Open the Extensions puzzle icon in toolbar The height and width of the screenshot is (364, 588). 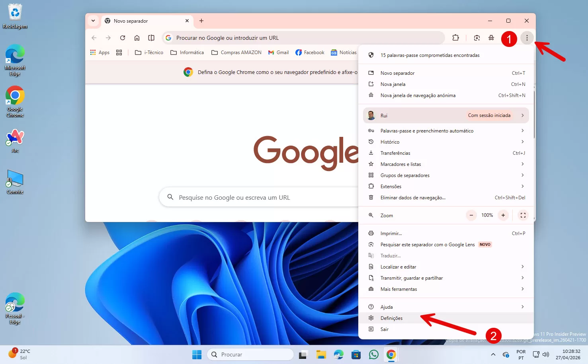[456, 38]
